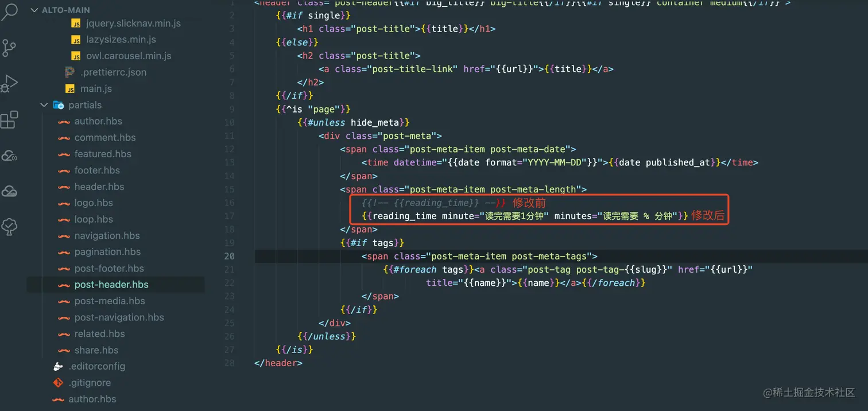
Task: Open featured.hbs in partials
Action: pyautogui.click(x=103, y=154)
